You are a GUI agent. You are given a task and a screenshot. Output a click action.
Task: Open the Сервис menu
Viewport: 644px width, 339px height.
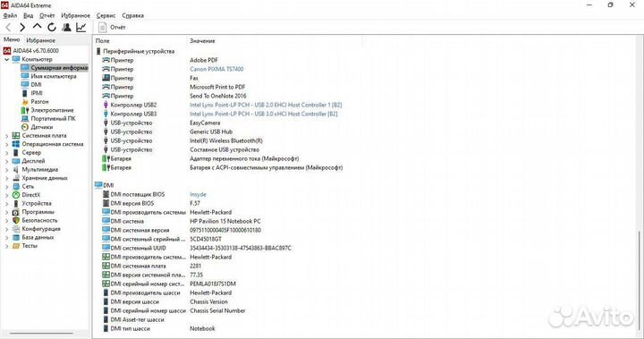[x=106, y=15]
